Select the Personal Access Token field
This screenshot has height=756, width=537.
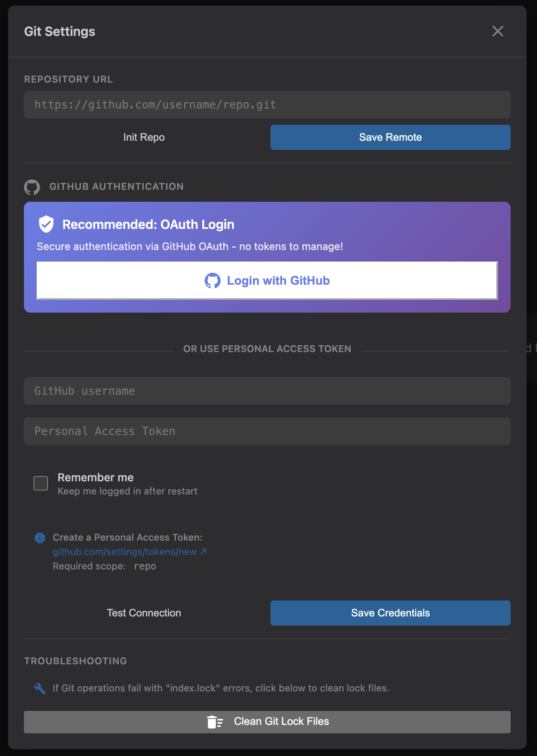pyautogui.click(x=267, y=431)
